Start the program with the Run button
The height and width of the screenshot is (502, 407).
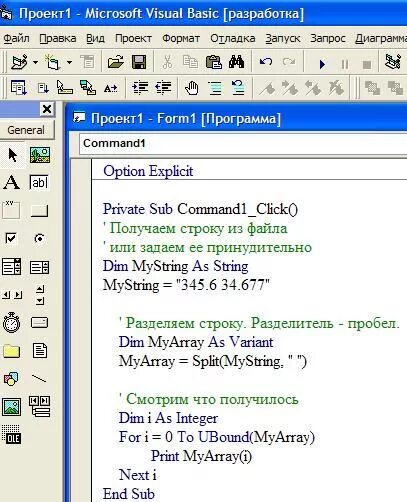322,64
